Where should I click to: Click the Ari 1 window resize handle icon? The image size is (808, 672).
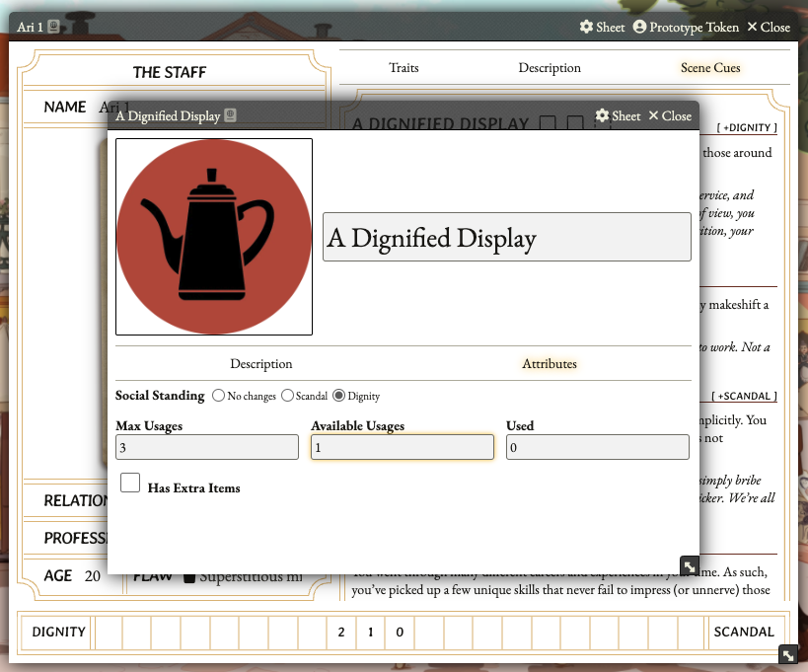788,654
